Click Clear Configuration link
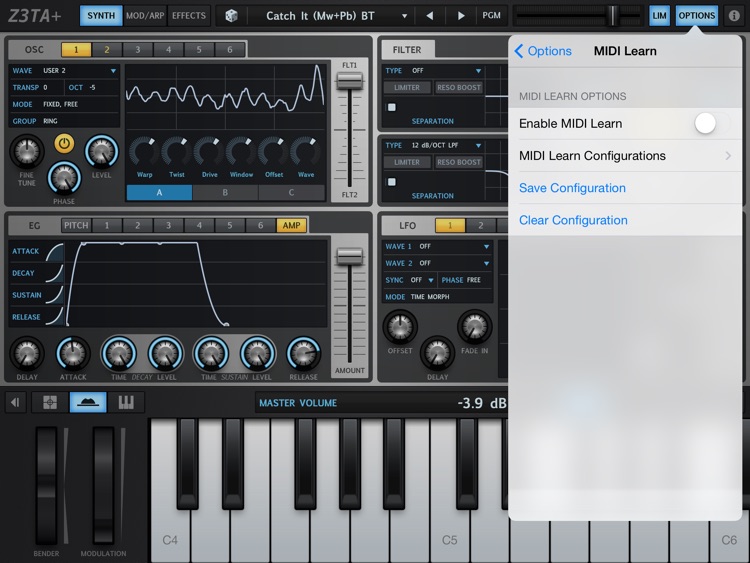The height and width of the screenshot is (563, 750). 573,220
